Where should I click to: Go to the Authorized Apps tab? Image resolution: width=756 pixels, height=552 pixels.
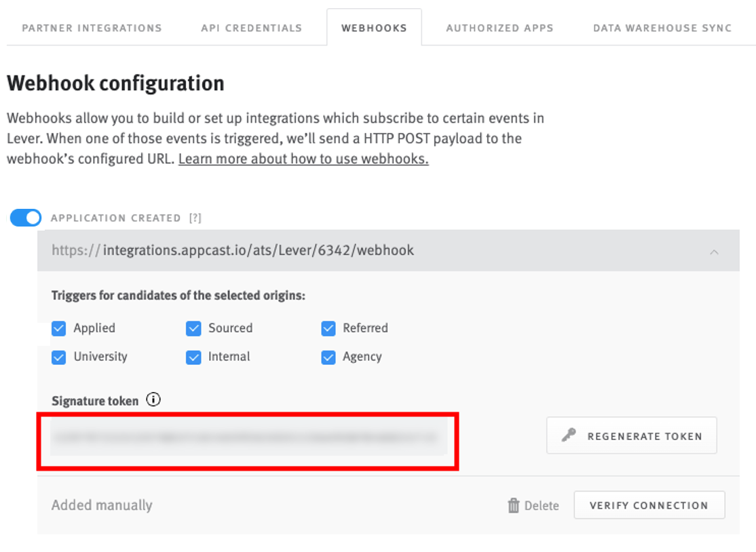click(x=499, y=28)
